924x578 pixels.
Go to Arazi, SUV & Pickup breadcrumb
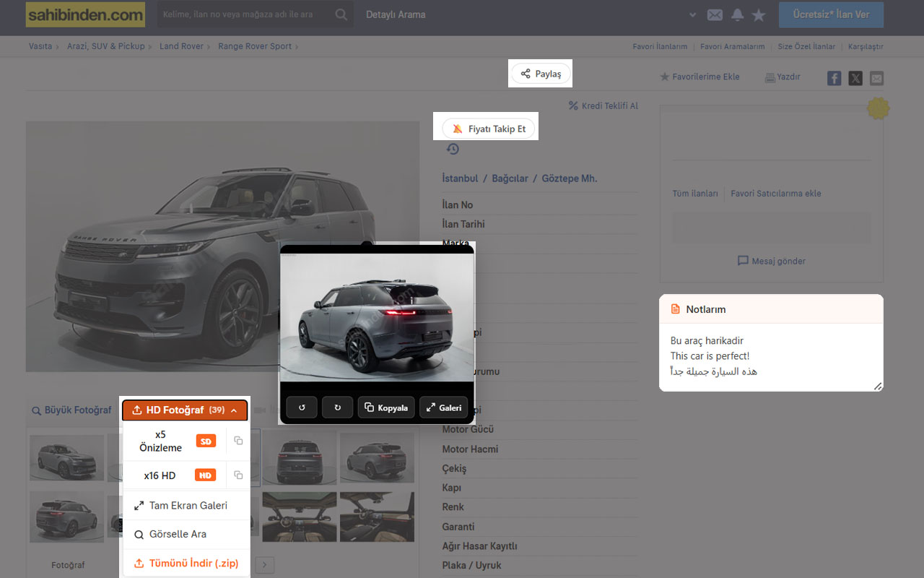coord(106,46)
